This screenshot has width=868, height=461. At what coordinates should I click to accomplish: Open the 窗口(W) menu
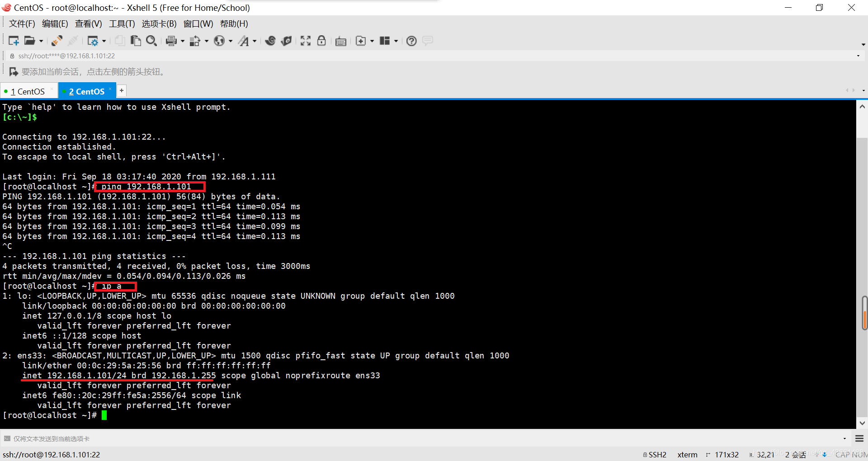(198, 24)
